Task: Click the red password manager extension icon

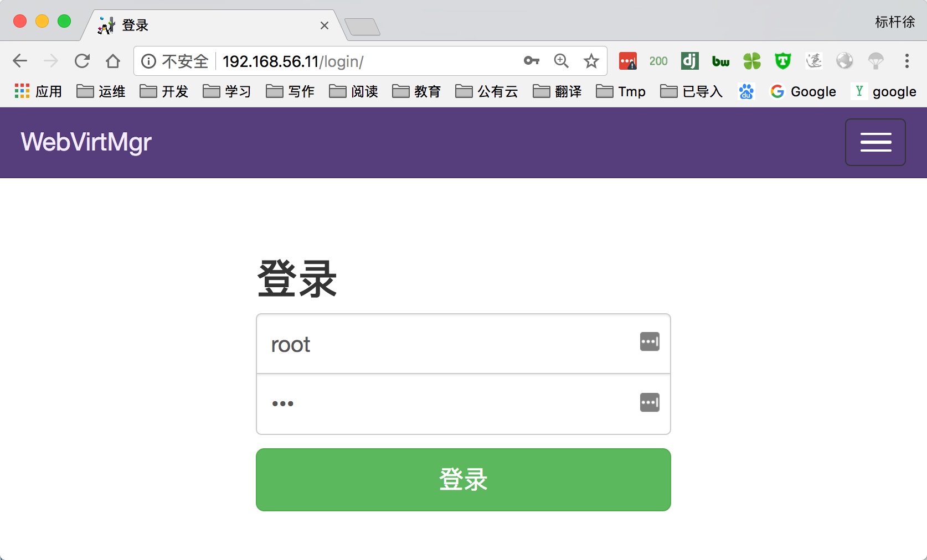Action: (x=628, y=61)
